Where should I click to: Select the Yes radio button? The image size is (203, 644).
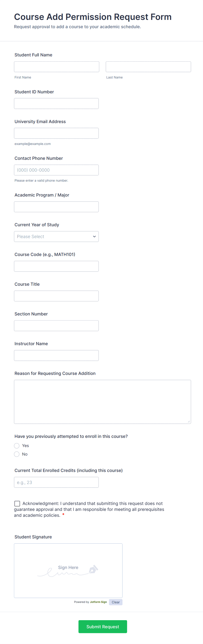(x=17, y=446)
